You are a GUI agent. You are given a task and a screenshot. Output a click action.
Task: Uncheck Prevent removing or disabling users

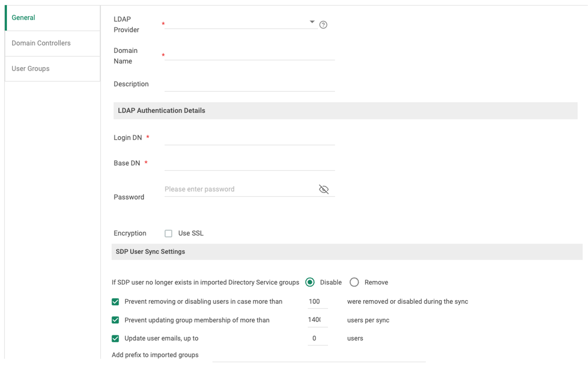(x=115, y=302)
